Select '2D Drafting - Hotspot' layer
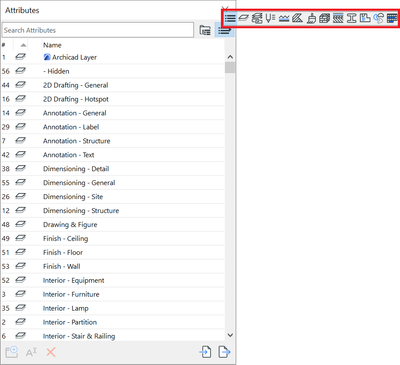400x365 pixels. 113,99
